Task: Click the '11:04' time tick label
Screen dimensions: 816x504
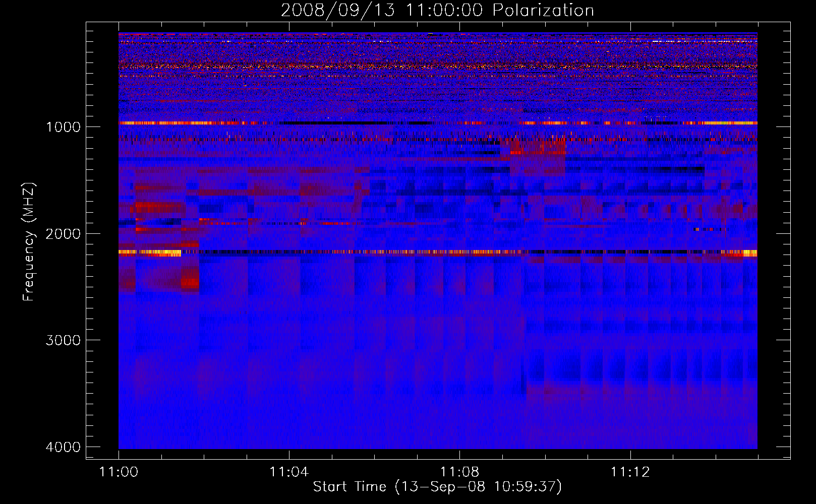Action: coord(289,472)
